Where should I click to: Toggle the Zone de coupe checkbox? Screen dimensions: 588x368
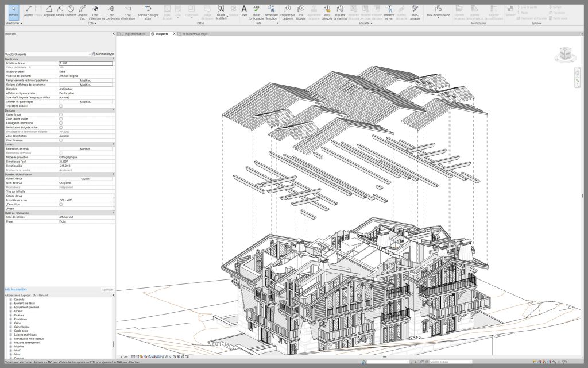61,140
